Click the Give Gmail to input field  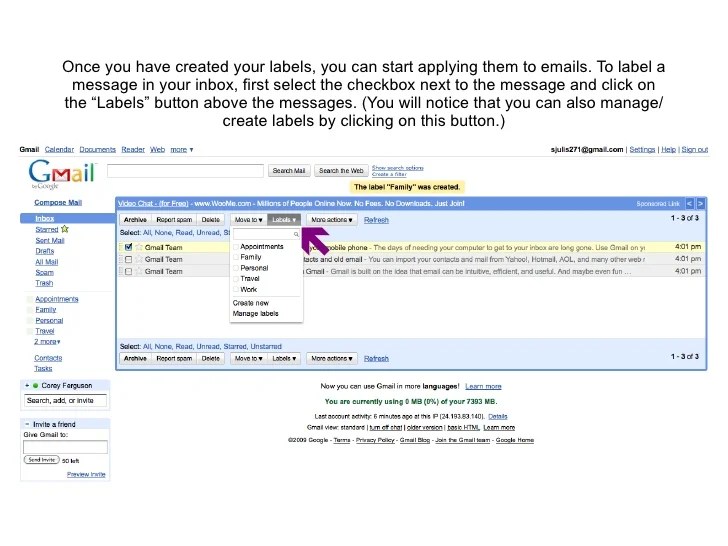(x=65, y=447)
